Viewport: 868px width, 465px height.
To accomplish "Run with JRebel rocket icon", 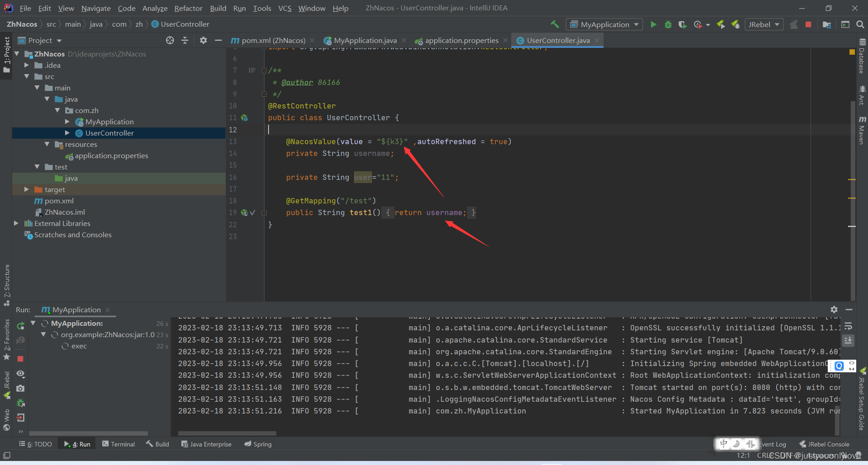I will (721, 24).
